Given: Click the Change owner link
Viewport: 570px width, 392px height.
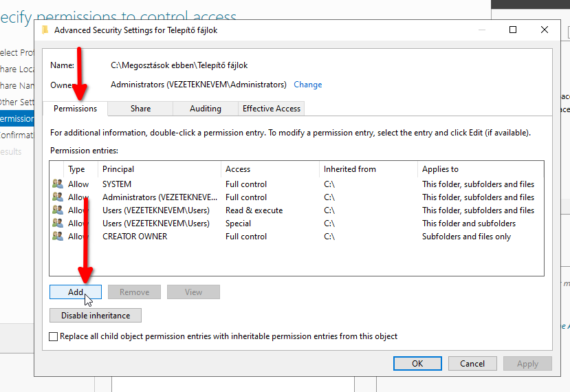Looking at the screenshot, I should click(x=307, y=85).
